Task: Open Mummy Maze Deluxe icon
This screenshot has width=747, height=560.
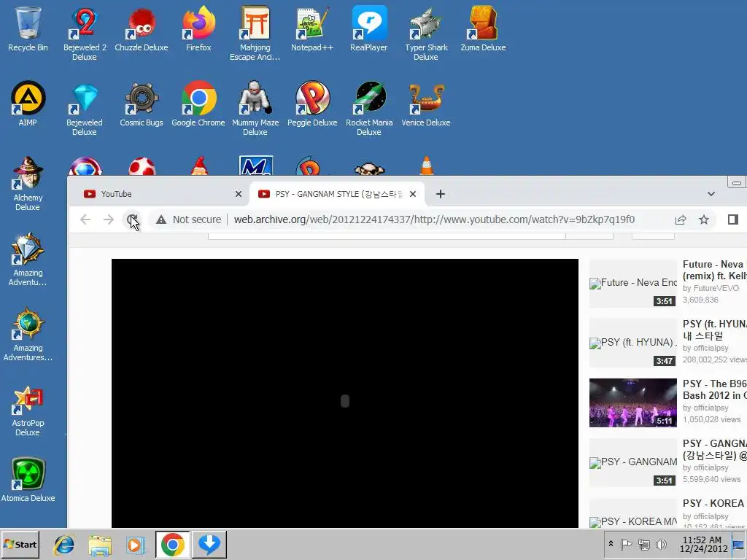Action: (255, 108)
